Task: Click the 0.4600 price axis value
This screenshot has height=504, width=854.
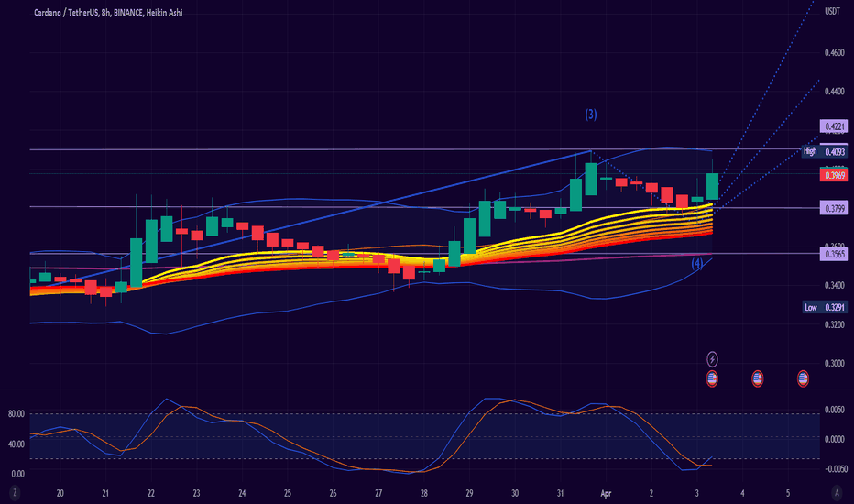Action: click(835, 53)
